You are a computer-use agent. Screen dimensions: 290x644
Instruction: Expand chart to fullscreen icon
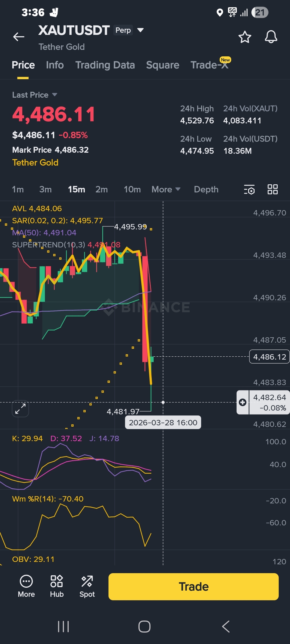[x=20, y=409]
